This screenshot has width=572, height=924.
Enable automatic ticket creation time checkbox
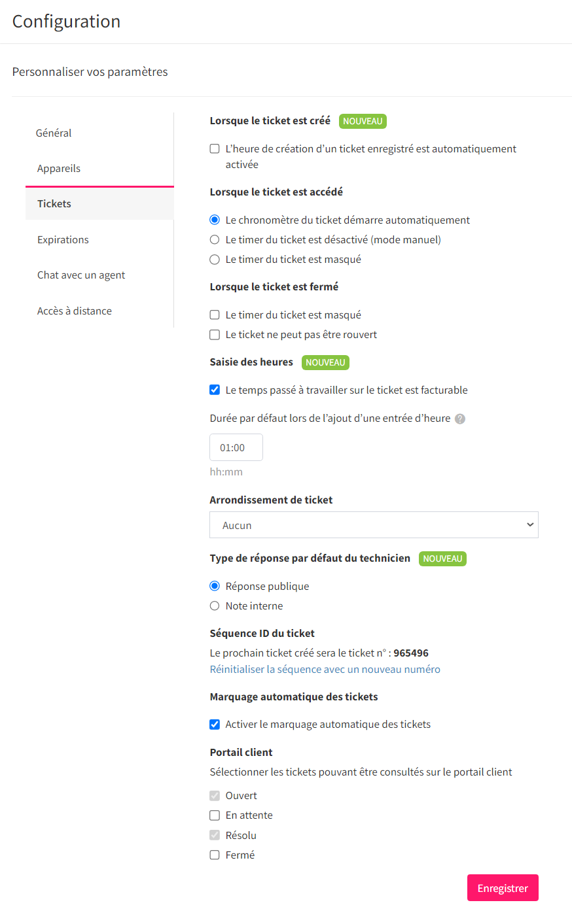[x=215, y=149]
